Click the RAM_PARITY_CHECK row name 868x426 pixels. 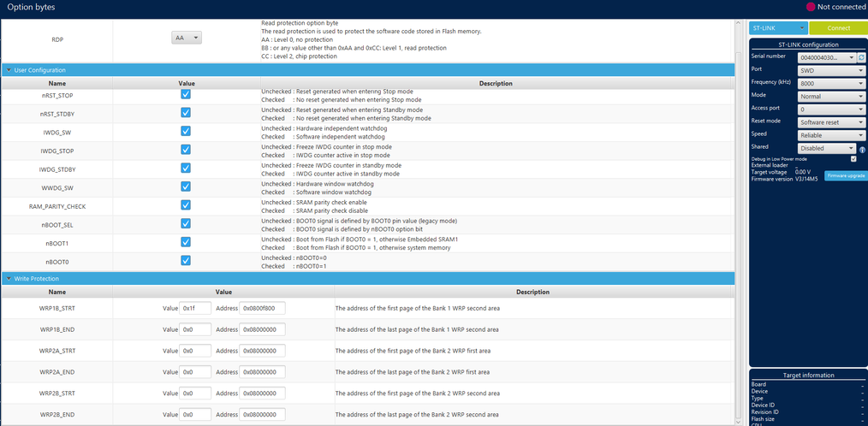57,206
